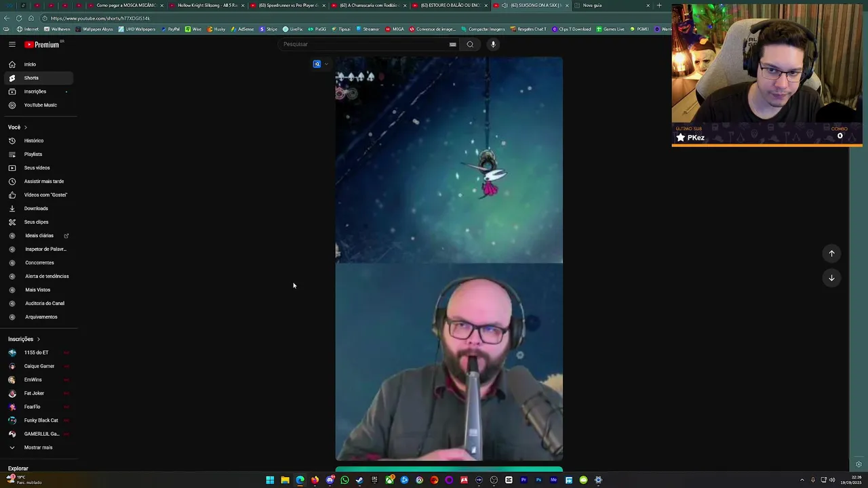868x488 pixels.
Task: Open Adobe Premiere Pro from the taskbar
Action: coord(524,480)
